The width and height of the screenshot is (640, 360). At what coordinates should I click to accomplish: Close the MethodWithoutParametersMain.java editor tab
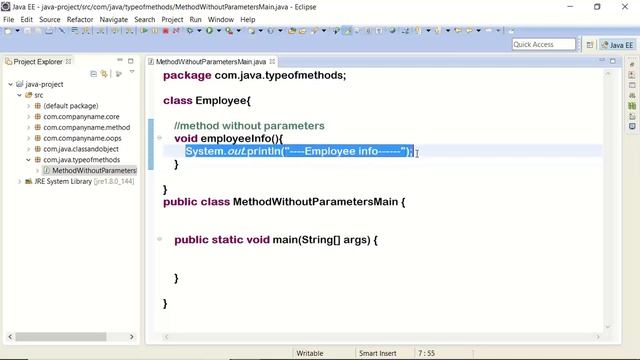coord(272,62)
